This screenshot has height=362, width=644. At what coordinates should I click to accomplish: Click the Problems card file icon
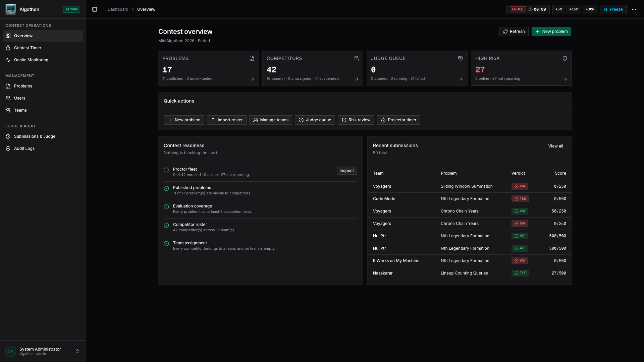(252, 58)
